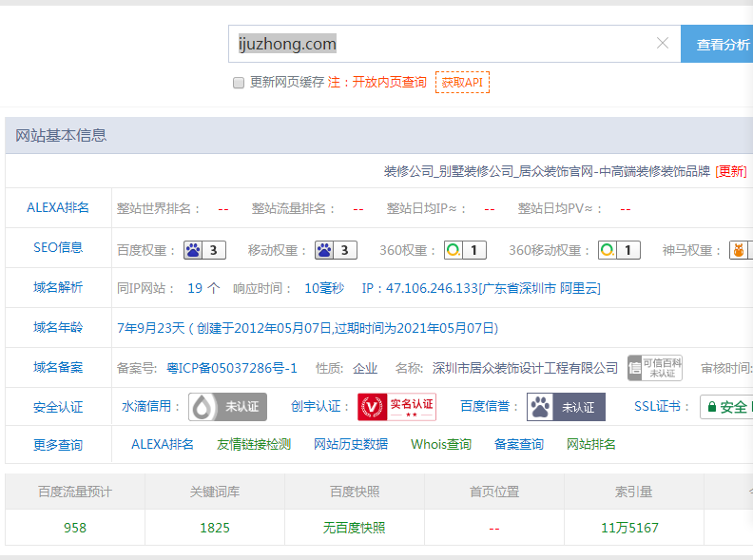Click the 水滴信用 未认证 badge
Screen dimensions: 753x560
pyautogui.click(x=227, y=407)
